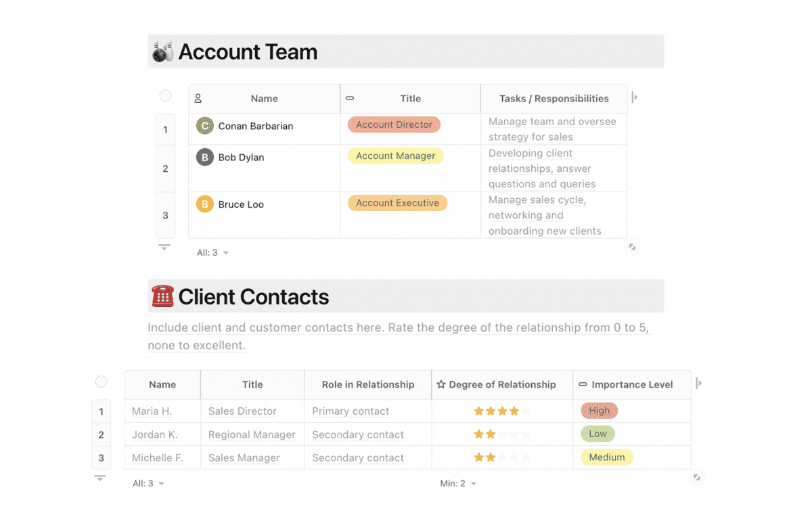Click the Title column header in Account Team

click(411, 99)
